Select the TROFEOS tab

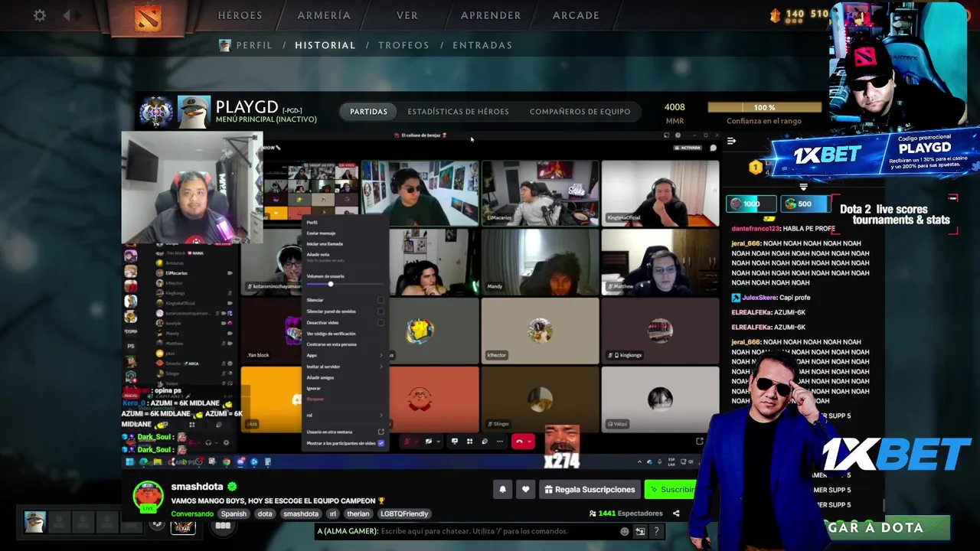pyautogui.click(x=403, y=45)
